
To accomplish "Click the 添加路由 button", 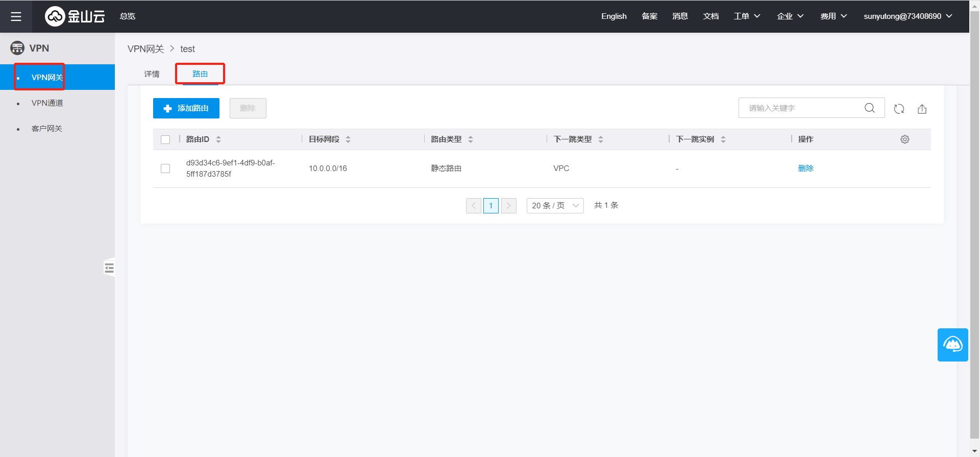I will tap(186, 108).
